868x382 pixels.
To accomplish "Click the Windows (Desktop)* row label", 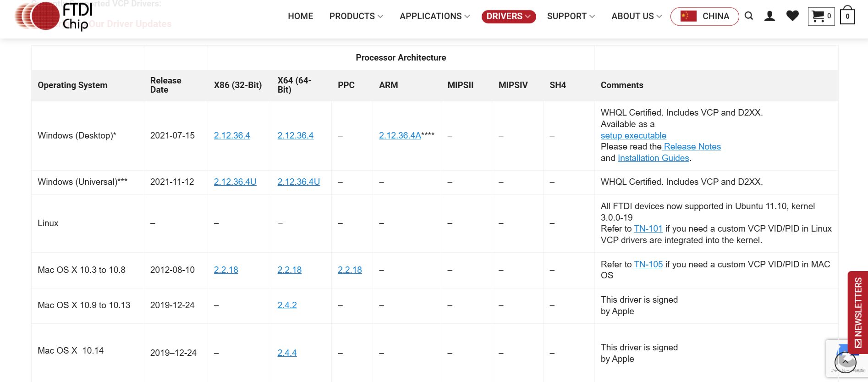I will [77, 135].
